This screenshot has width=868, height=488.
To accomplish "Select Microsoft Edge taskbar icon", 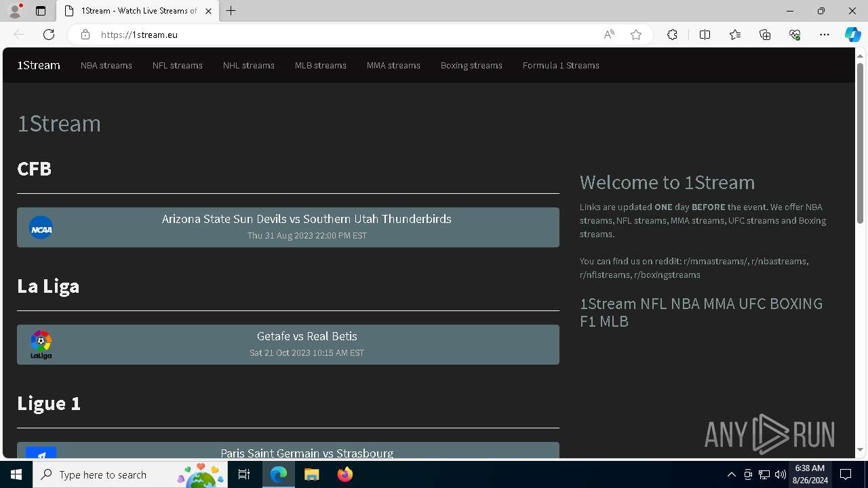I will (279, 474).
